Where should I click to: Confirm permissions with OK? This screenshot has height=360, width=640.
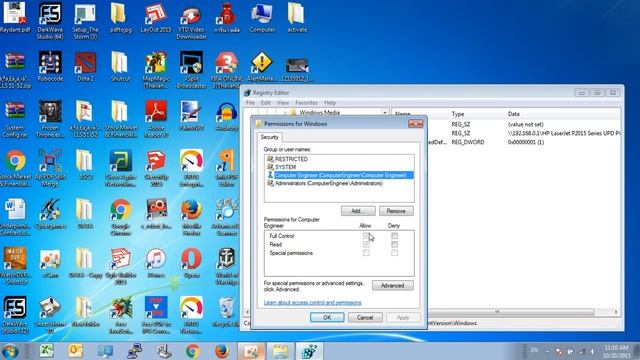pyautogui.click(x=327, y=317)
